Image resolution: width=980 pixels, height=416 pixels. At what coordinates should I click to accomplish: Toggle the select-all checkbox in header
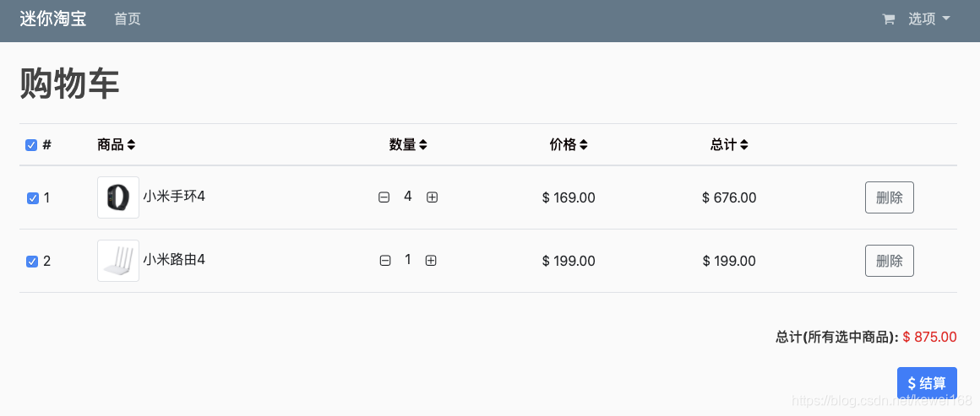31,145
